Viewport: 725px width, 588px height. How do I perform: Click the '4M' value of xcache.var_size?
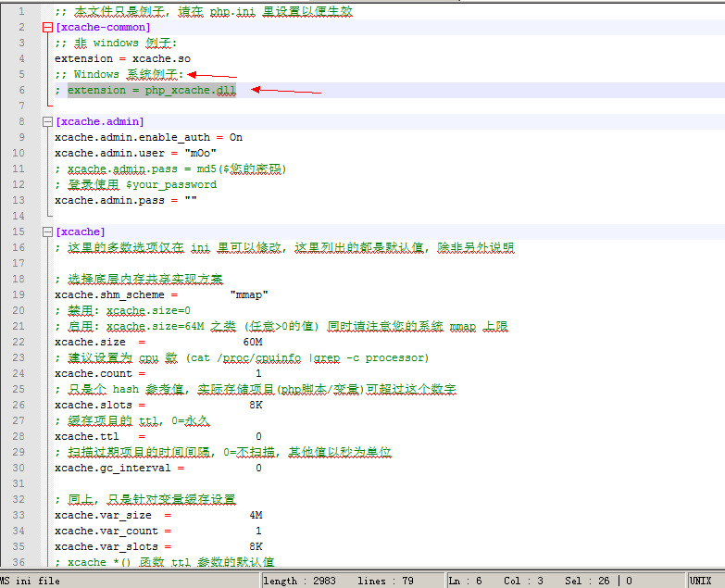click(256, 515)
